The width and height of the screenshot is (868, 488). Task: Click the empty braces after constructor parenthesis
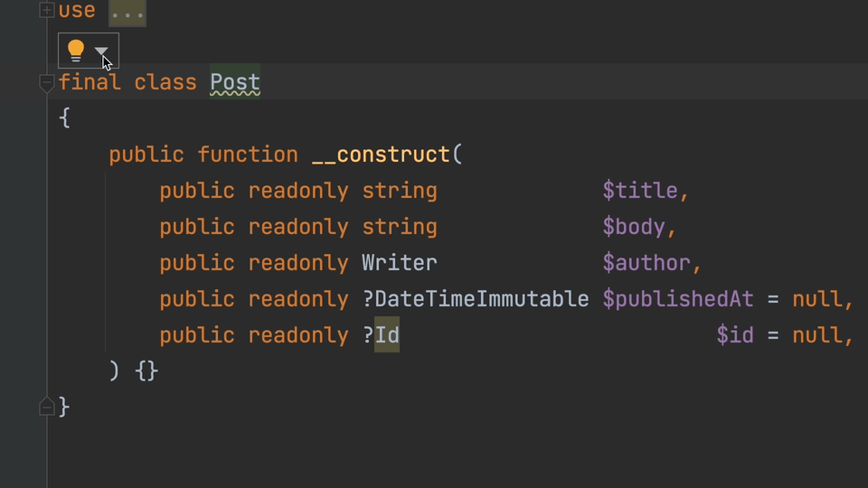(146, 371)
